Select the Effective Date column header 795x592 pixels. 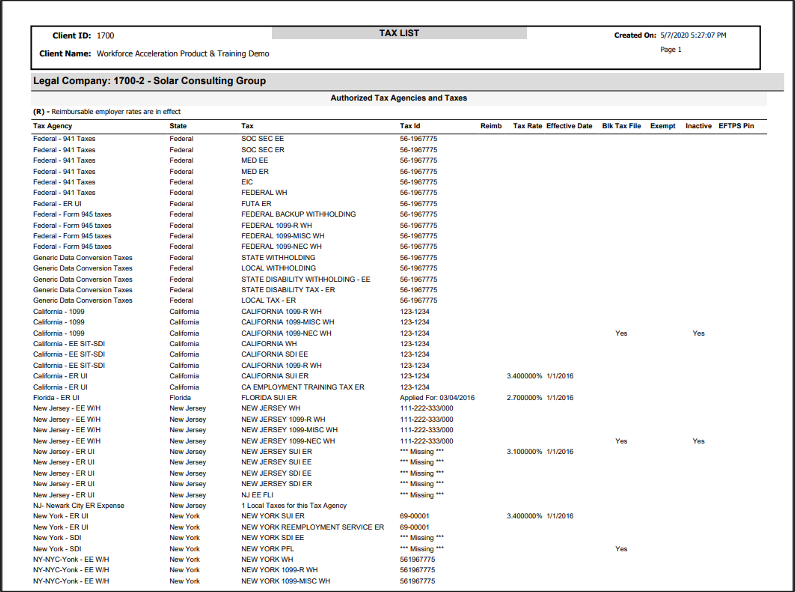(569, 127)
